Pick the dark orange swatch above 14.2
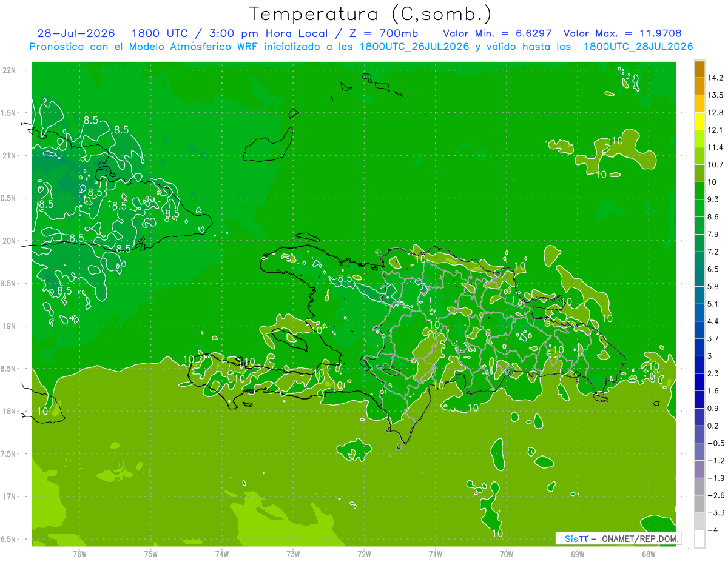This screenshot has height=562, width=728. pos(699,69)
